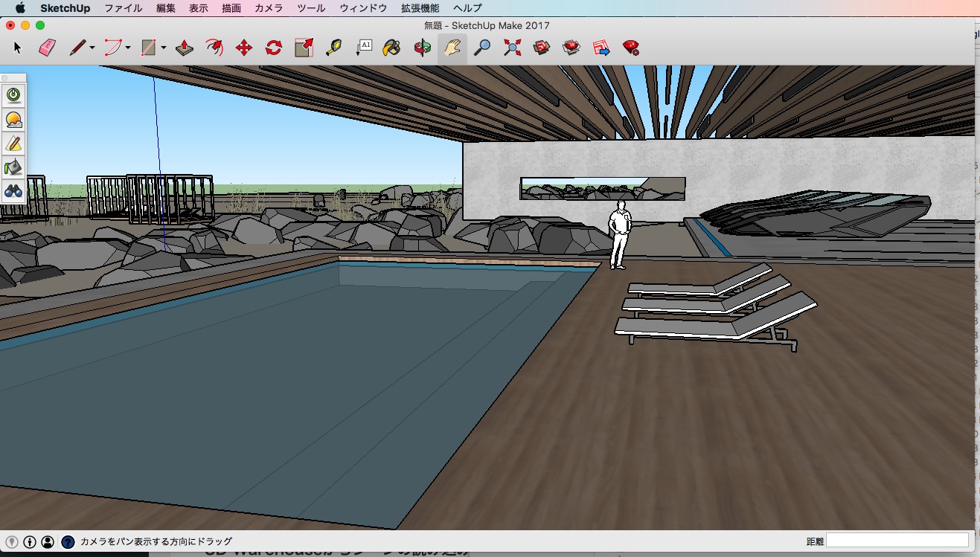
Task: Click the user sign-in status icon
Action: [48, 542]
